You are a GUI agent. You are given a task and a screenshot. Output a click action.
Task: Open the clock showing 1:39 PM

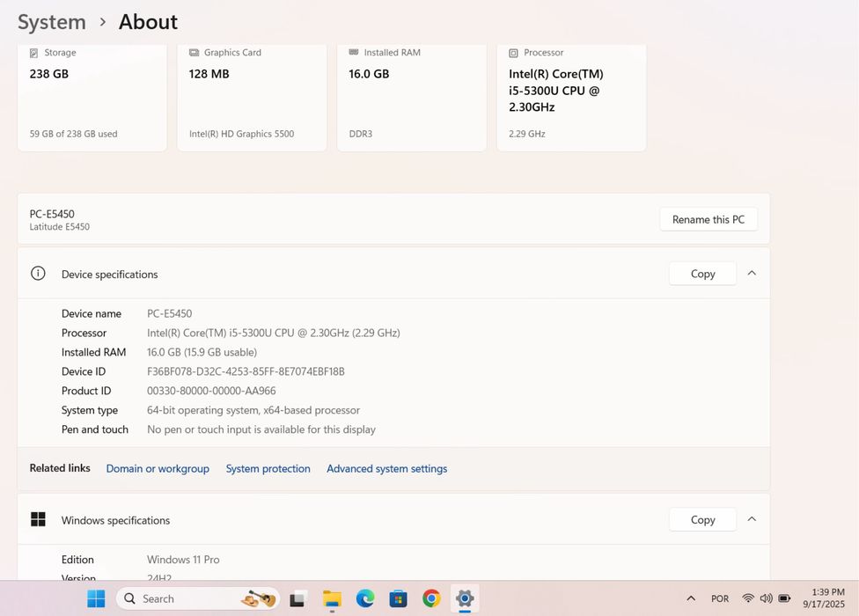click(x=824, y=598)
